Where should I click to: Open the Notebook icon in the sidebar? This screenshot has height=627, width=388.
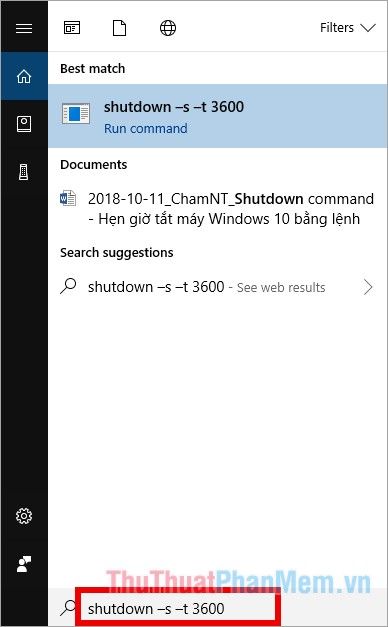tap(24, 124)
